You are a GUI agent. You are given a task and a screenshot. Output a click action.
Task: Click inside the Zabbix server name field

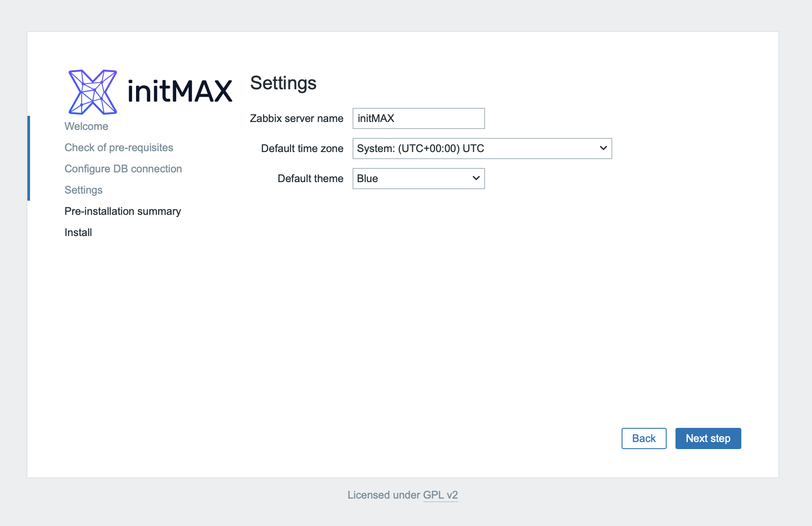pos(418,118)
